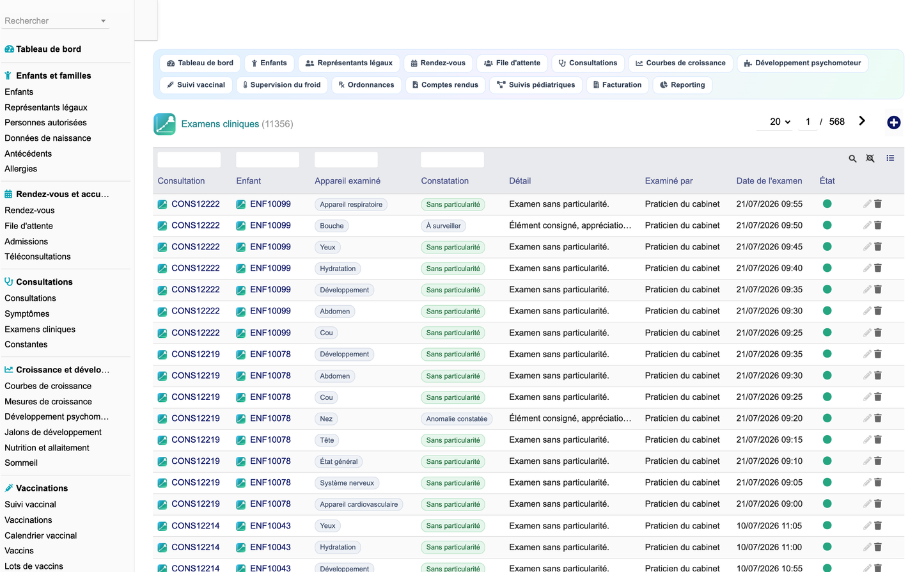The height and width of the screenshot is (572, 924).
Task: Click the green État dot on the Bouche row
Action: 827,225
